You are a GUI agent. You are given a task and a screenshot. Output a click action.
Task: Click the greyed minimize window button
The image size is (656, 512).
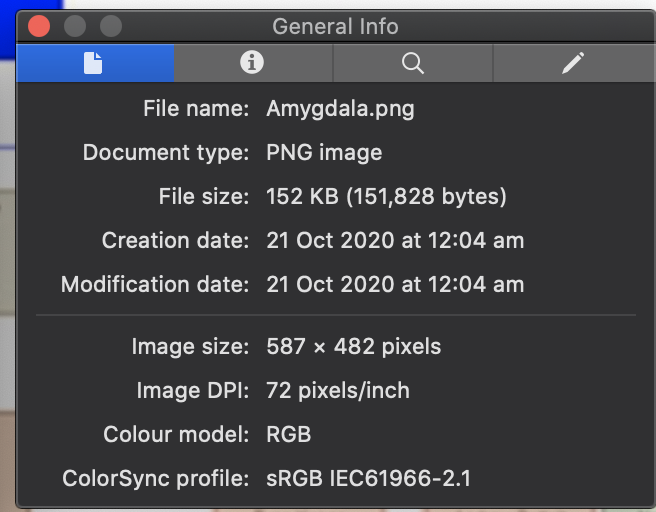point(75,26)
